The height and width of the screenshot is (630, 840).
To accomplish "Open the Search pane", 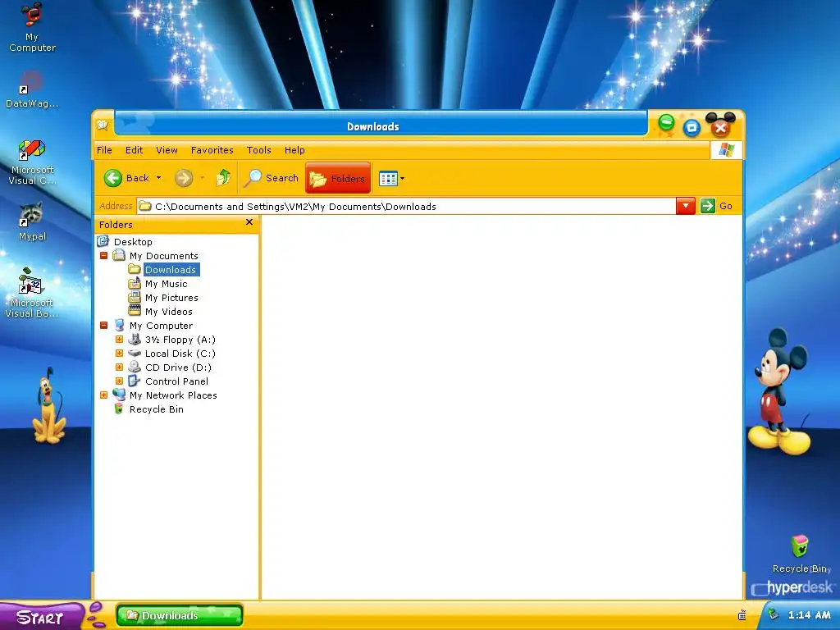I will pyautogui.click(x=271, y=178).
